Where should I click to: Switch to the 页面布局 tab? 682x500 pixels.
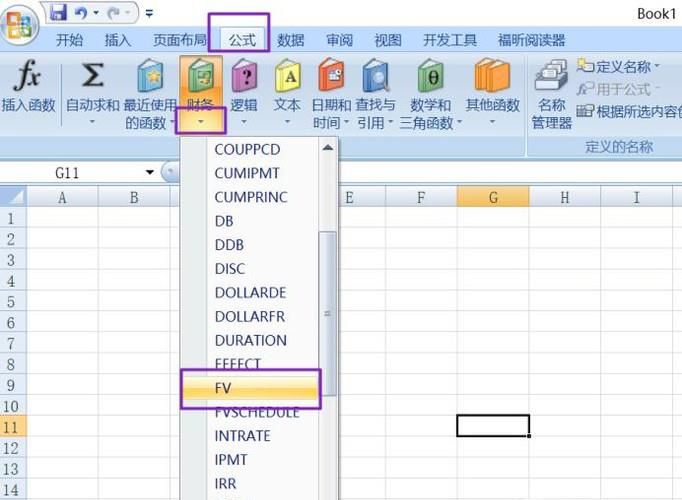(180, 40)
